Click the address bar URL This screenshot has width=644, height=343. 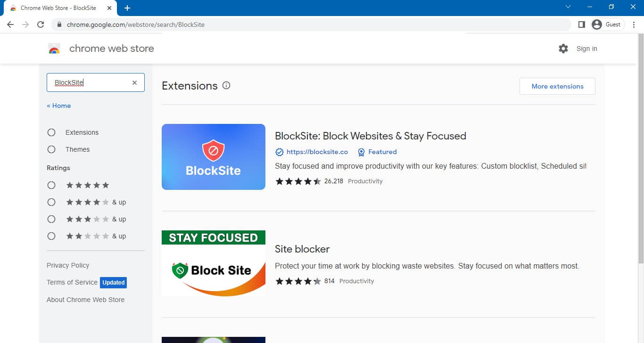(136, 24)
